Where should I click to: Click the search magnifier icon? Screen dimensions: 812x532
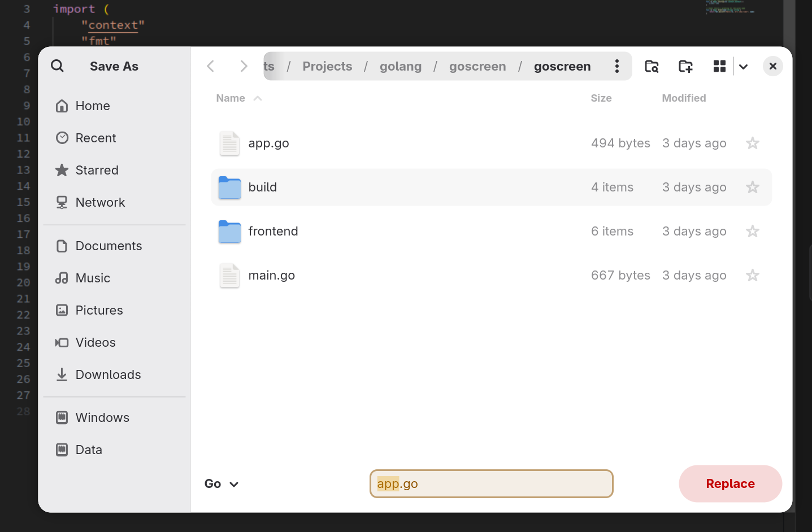57,66
